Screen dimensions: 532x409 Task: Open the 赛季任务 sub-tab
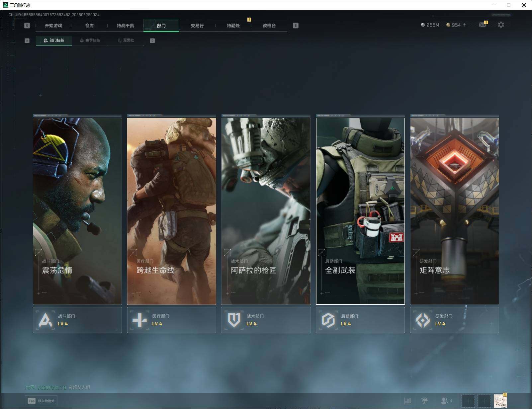(90, 41)
